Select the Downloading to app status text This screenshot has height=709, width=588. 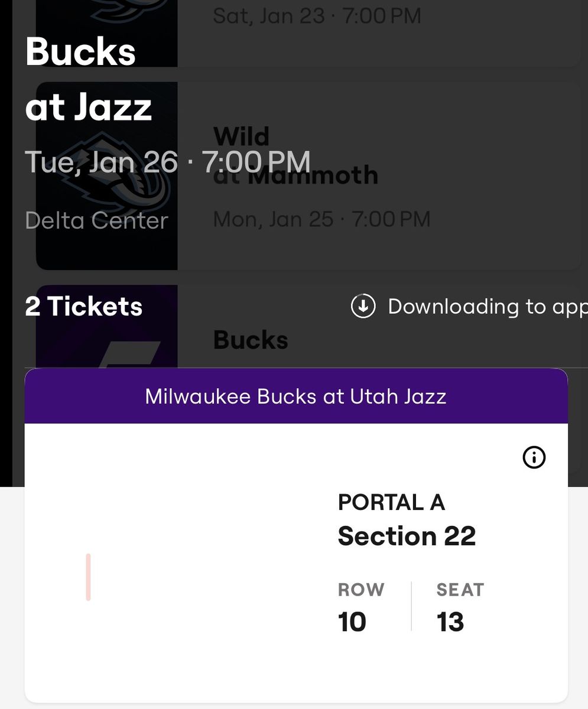pyautogui.click(x=488, y=307)
